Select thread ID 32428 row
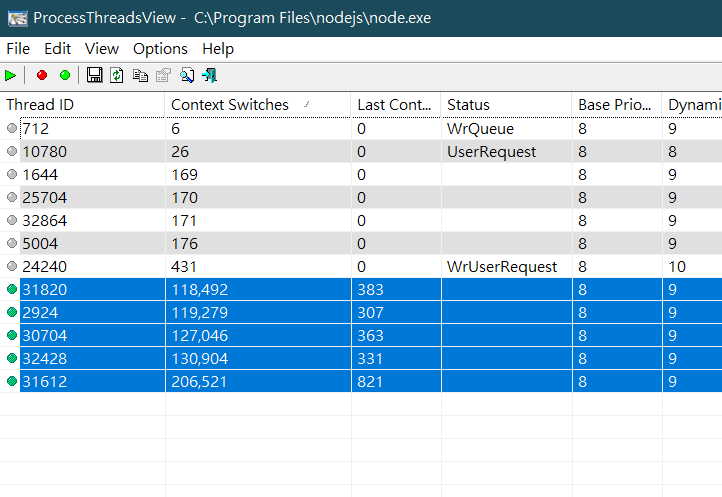This screenshot has height=497, width=722. [x=361, y=359]
